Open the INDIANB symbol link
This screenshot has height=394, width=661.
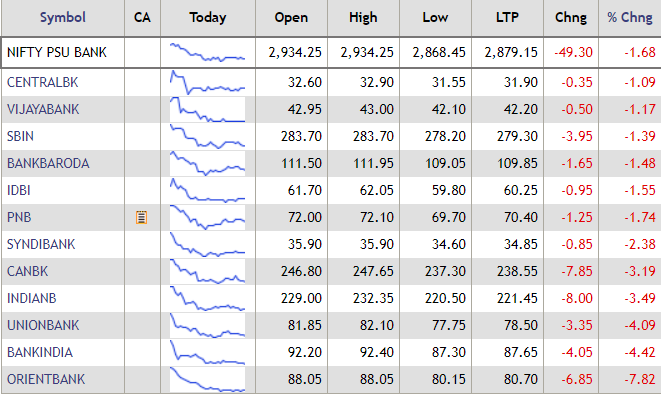(32, 298)
